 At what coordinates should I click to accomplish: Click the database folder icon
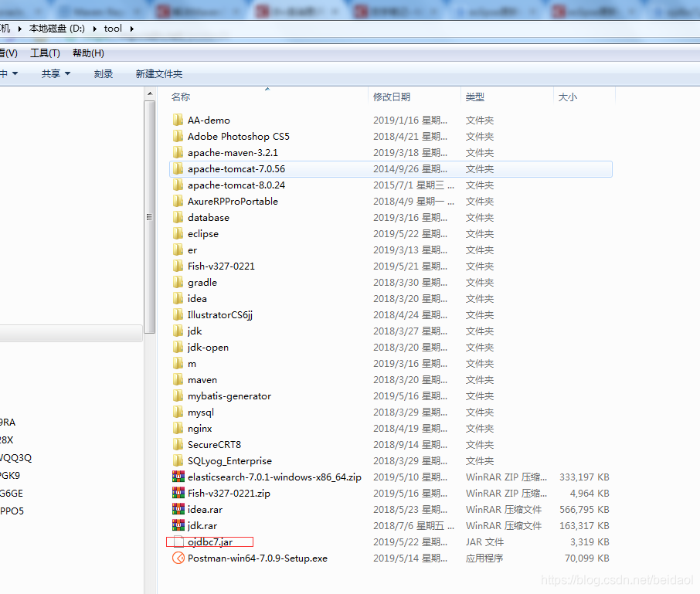(x=178, y=217)
